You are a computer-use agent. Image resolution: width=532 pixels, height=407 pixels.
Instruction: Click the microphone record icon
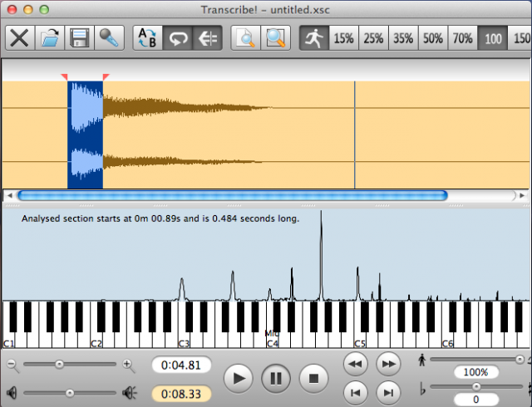pos(108,38)
